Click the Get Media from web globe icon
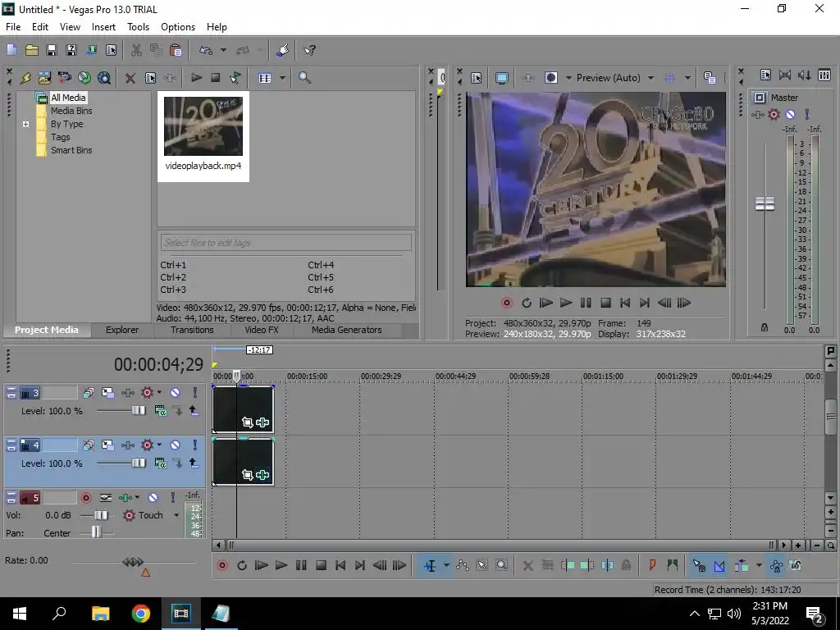This screenshot has height=630, width=840. point(84,78)
